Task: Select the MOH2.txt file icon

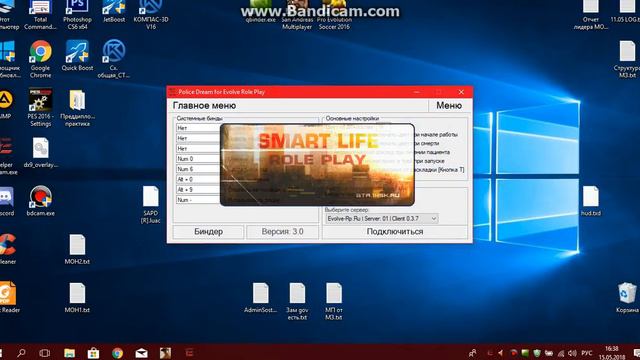Action: click(77, 249)
